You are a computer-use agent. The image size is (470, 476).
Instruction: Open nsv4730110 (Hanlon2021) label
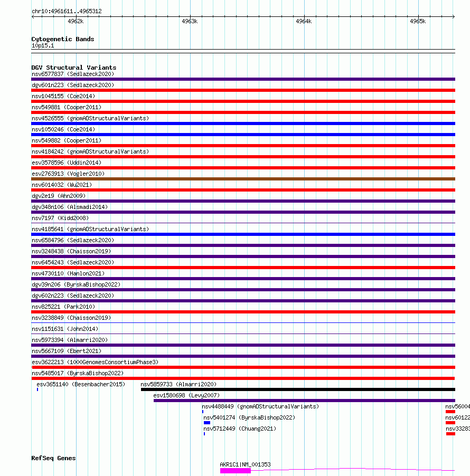68,273
